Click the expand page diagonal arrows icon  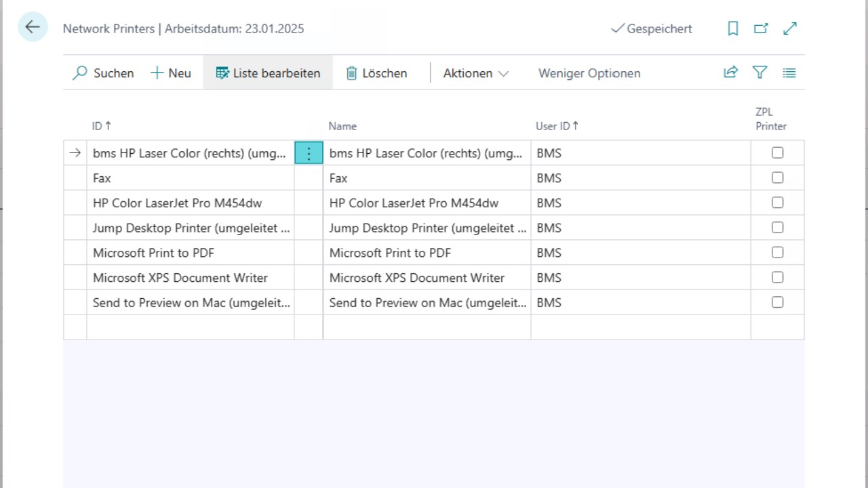coord(790,28)
